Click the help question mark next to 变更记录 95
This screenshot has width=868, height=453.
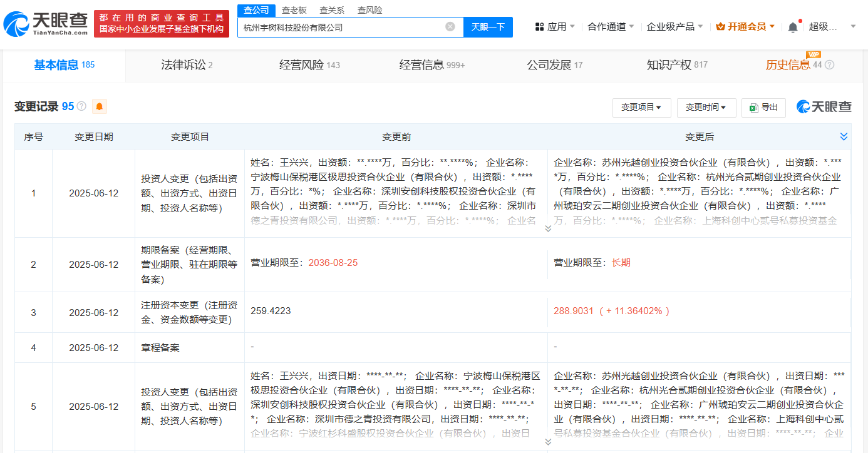coord(81,107)
